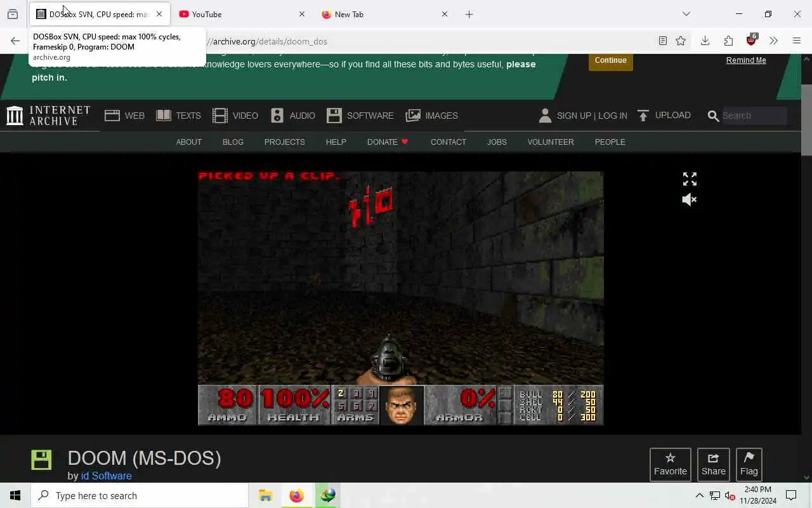Open the IMAGES media section
The image size is (812, 508).
pyautogui.click(x=432, y=116)
